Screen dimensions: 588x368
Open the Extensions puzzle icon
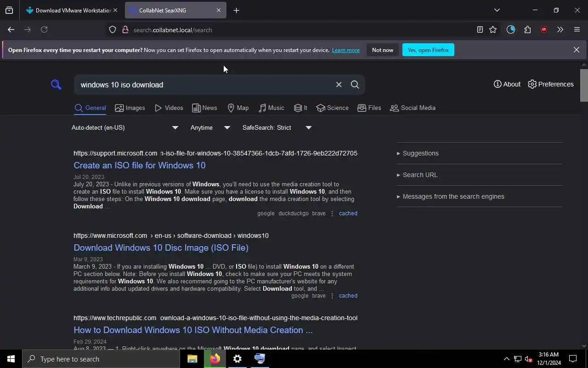coord(527,29)
